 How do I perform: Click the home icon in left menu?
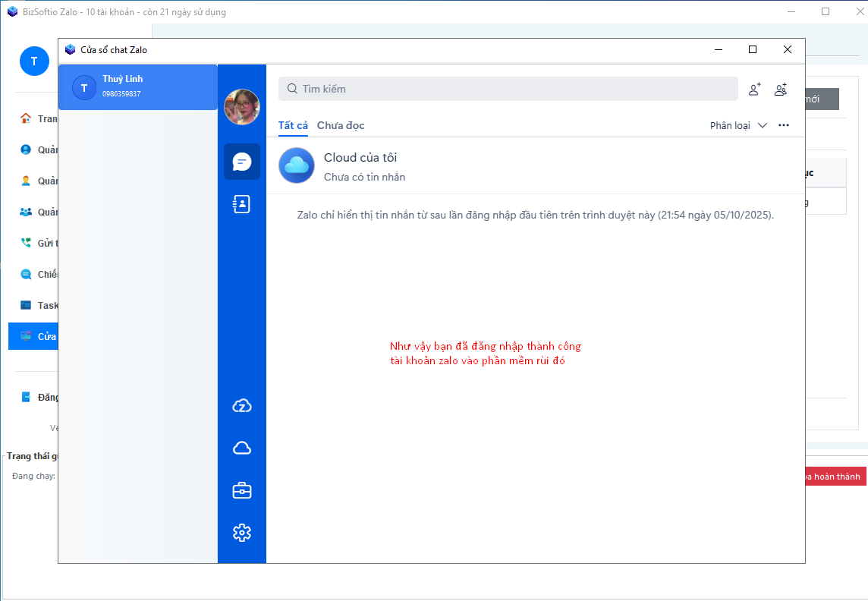tap(26, 118)
